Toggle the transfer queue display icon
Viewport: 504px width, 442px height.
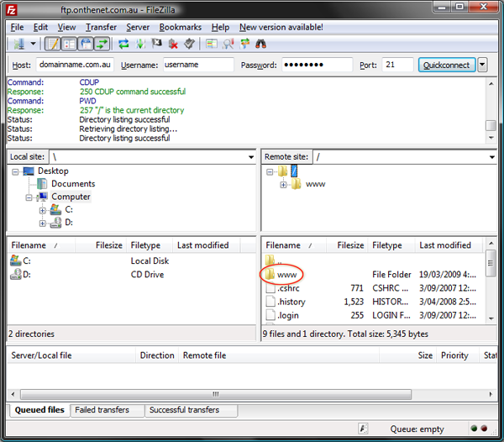(x=102, y=44)
